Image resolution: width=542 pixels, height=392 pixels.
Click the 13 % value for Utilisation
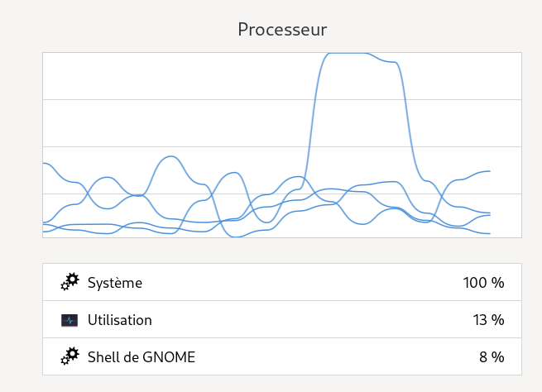tap(488, 320)
